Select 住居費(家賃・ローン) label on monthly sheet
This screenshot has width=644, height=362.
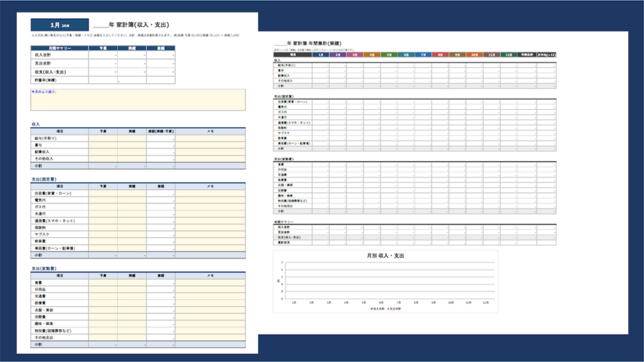53,194
